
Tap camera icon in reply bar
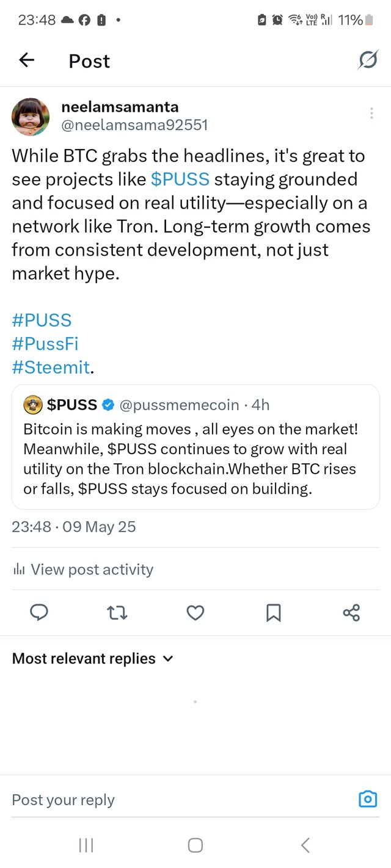click(367, 799)
